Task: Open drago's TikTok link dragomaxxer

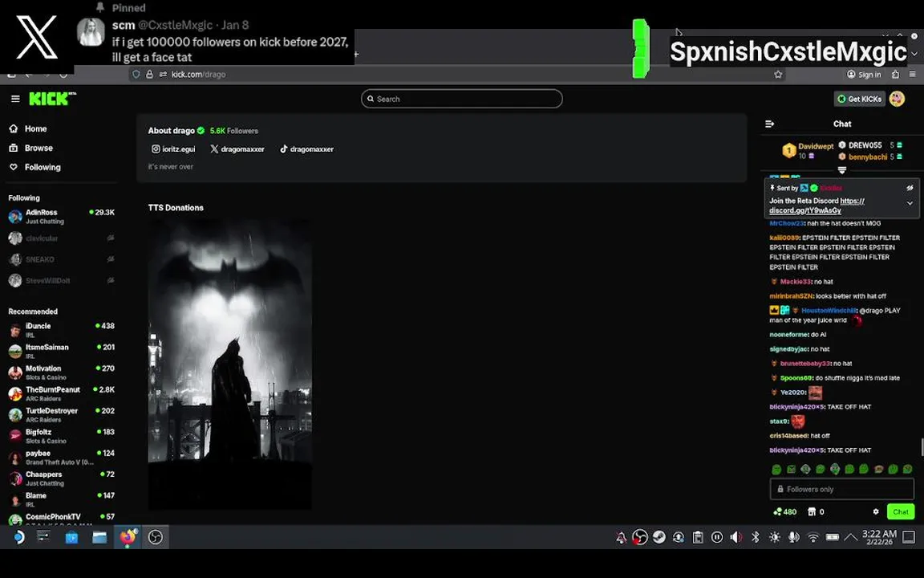Action: coord(306,149)
